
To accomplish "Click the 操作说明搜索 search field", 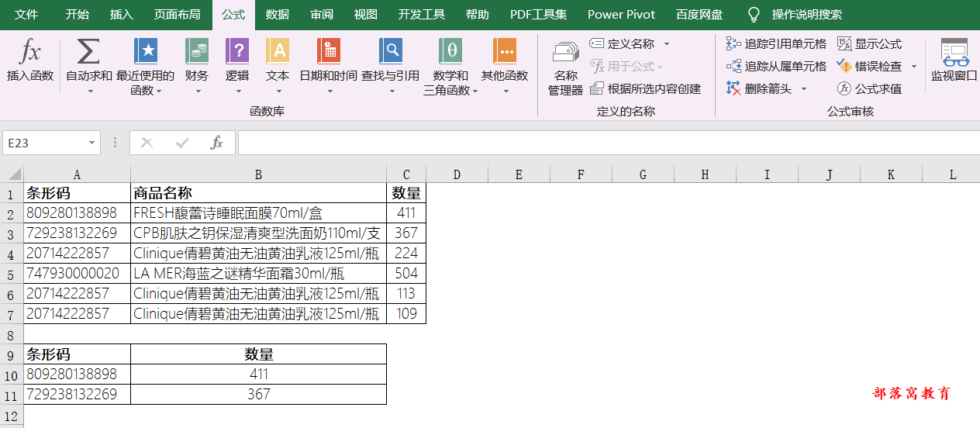I will pos(806,15).
